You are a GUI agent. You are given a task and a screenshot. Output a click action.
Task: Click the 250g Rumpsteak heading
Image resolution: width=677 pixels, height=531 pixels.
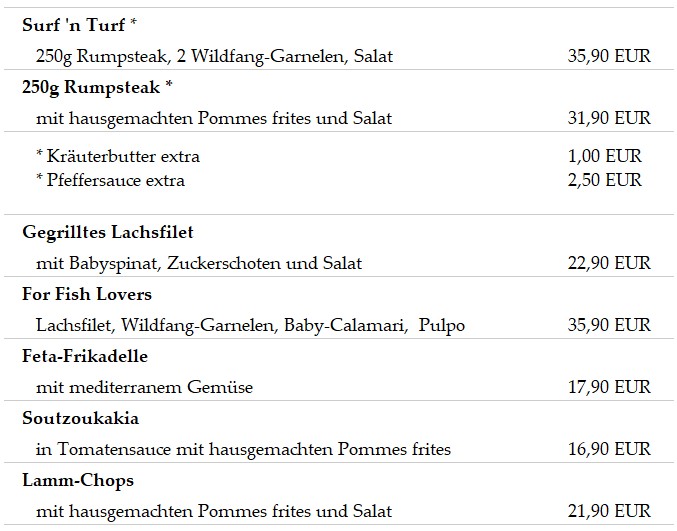pyautogui.click(x=97, y=87)
